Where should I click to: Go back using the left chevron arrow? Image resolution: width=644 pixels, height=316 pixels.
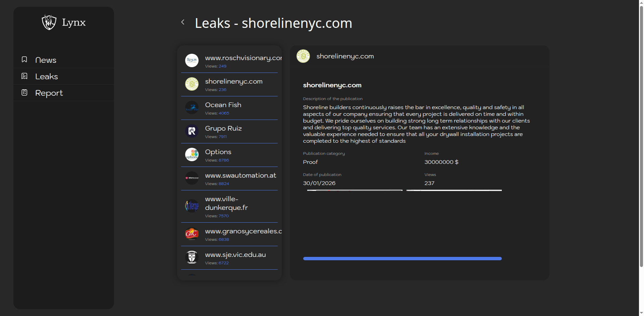(183, 22)
